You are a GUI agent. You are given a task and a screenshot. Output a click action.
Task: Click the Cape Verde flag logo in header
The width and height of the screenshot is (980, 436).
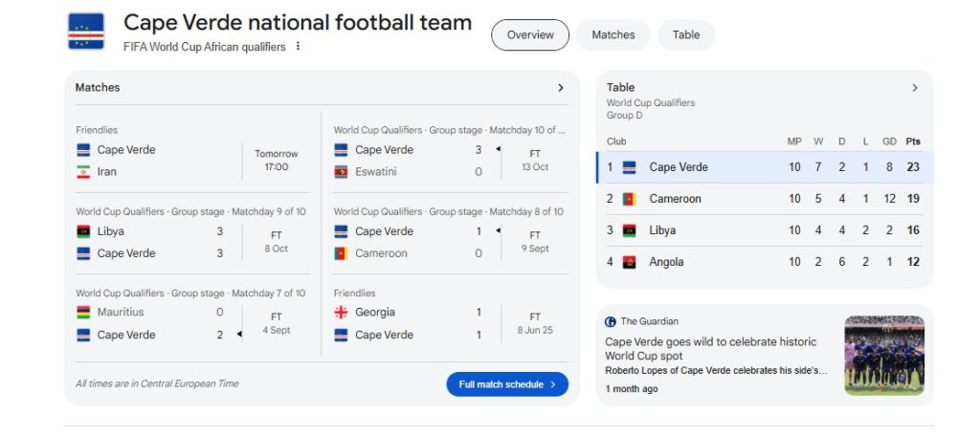coord(86,32)
